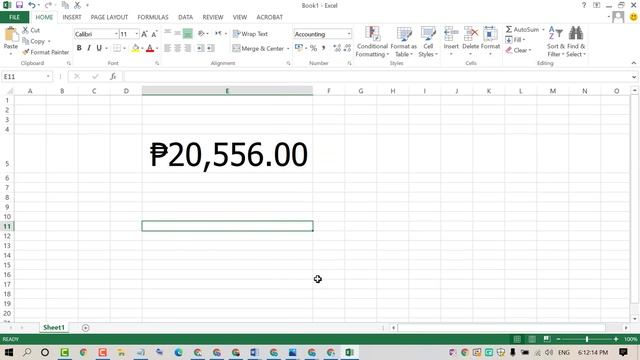Open Conditional Formatting
The height and width of the screenshot is (360, 640).
tap(372, 42)
